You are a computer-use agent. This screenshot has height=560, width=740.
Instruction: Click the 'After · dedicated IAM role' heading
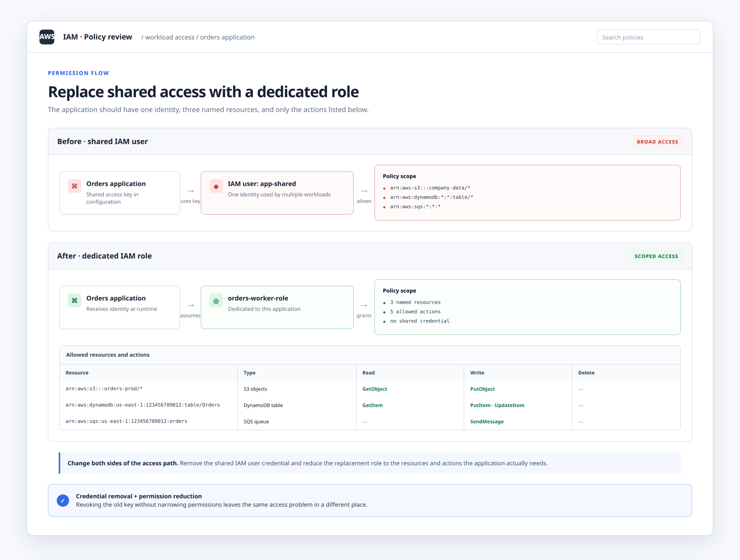(x=104, y=256)
